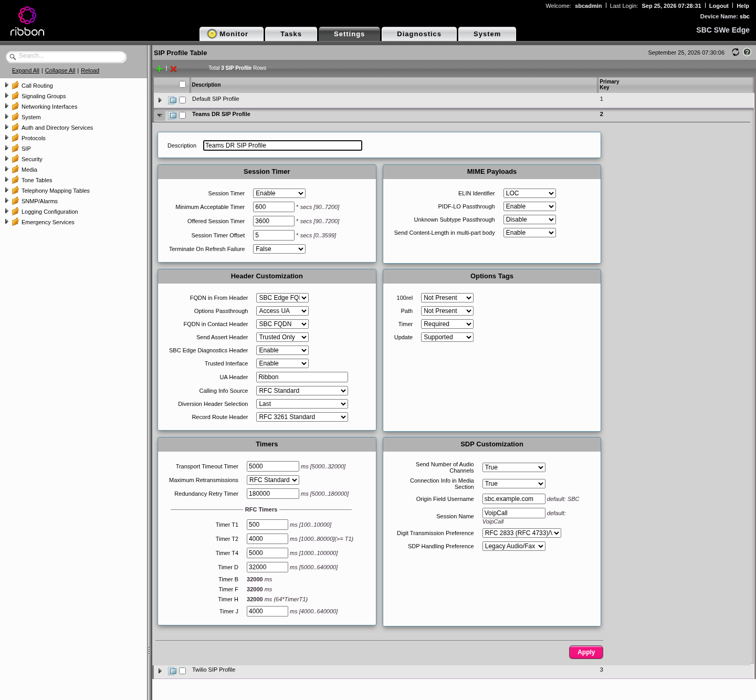756x700 pixels.
Task: Toggle the select-all checkbox in table header
Action: coord(182,84)
